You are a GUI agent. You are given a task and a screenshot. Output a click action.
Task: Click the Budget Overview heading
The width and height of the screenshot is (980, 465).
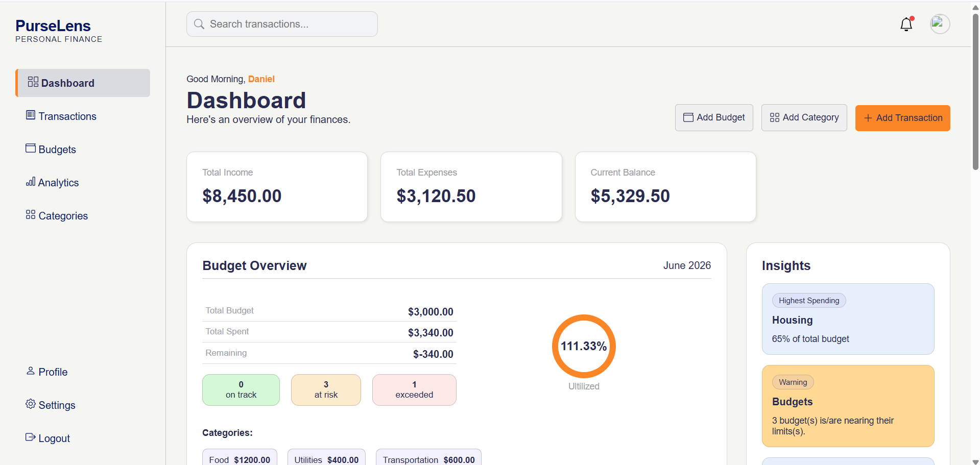tap(254, 265)
